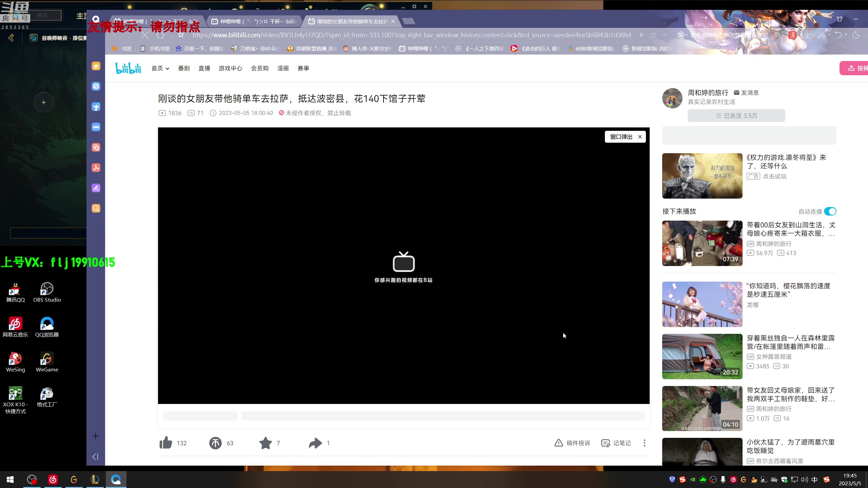Open cherry blossom 樱花飘落 video thumbnail

click(x=702, y=304)
